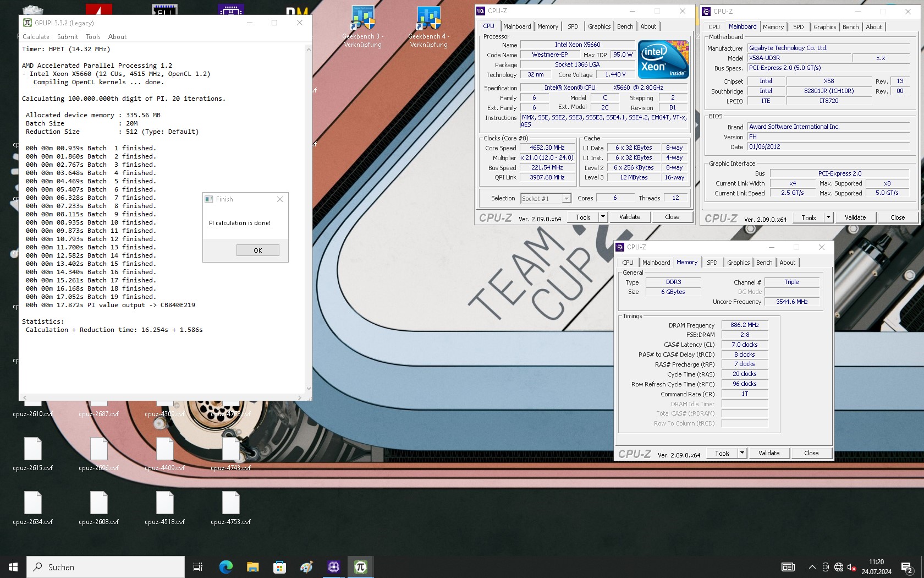Select cpuz-2634.cvf desktop file
The width and height of the screenshot is (924, 578).
(33, 508)
